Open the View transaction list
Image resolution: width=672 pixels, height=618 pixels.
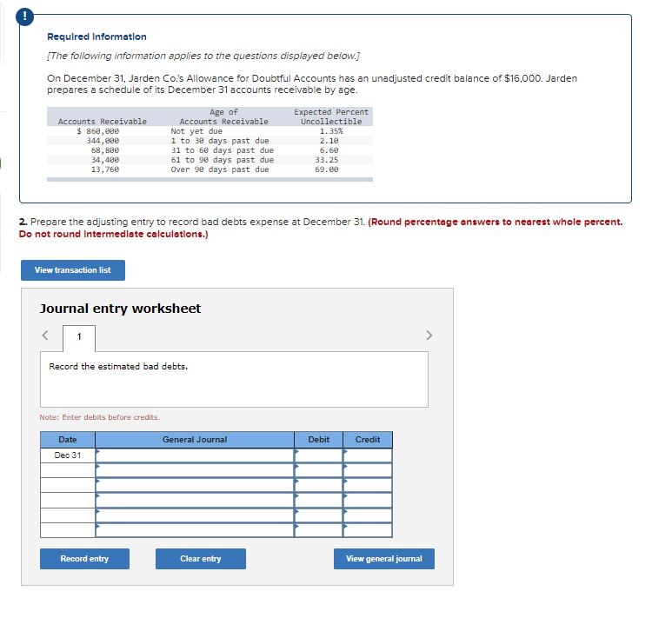[x=73, y=270]
